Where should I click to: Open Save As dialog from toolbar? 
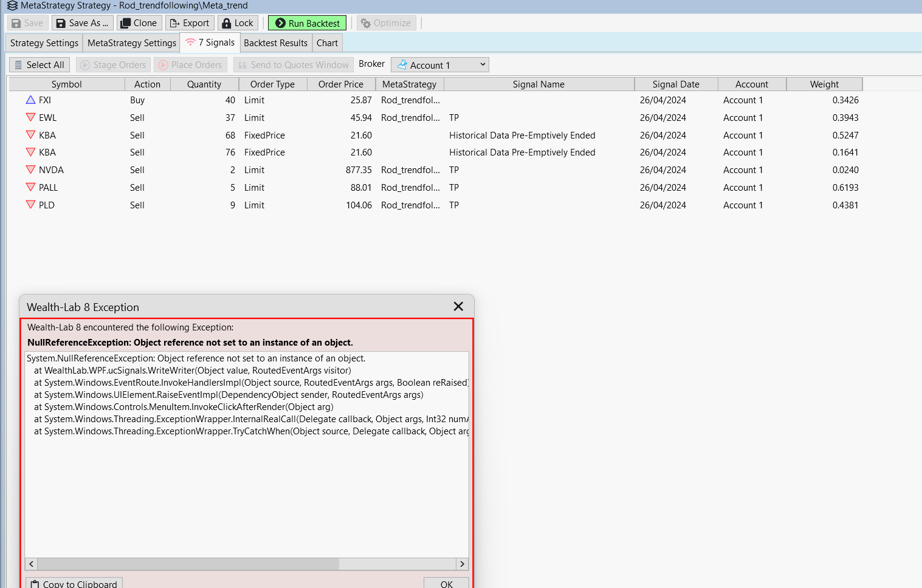(83, 23)
